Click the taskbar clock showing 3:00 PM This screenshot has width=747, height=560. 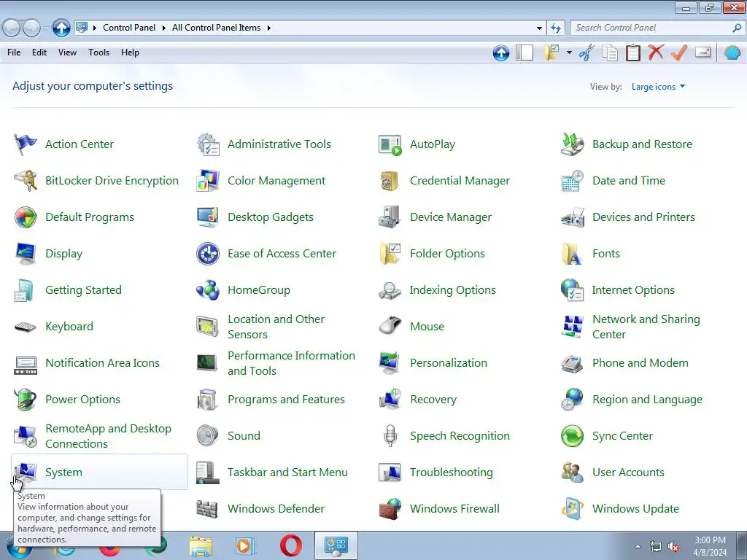coord(710,546)
